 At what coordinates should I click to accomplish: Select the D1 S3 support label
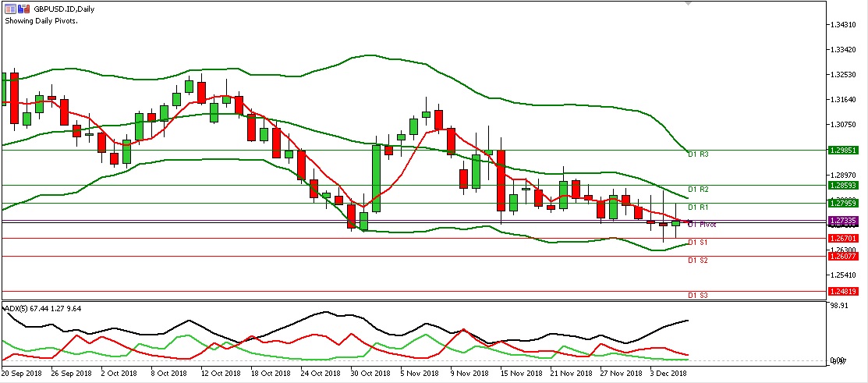[697, 296]
